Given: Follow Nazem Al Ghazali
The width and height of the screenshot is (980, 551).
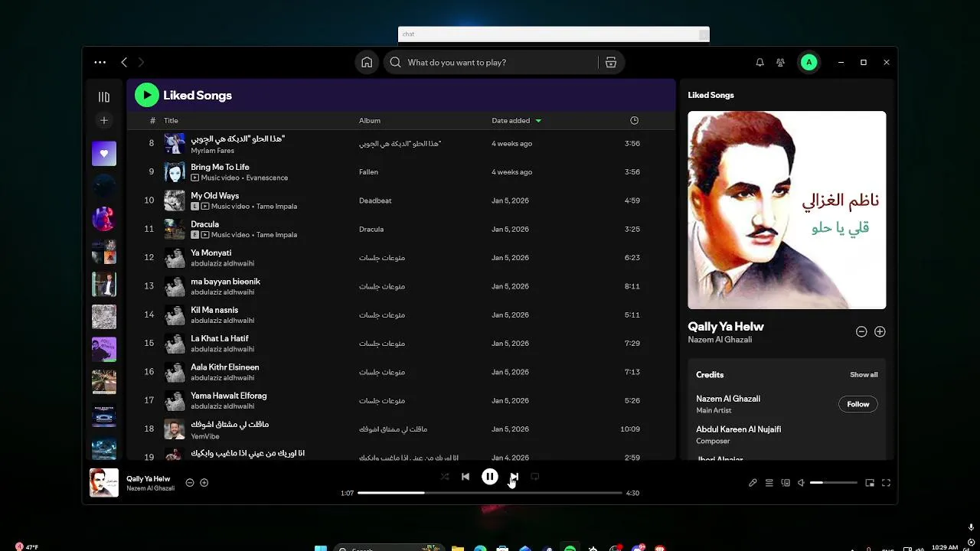Looking at the screenshot, I should click(x=858, y=404).
